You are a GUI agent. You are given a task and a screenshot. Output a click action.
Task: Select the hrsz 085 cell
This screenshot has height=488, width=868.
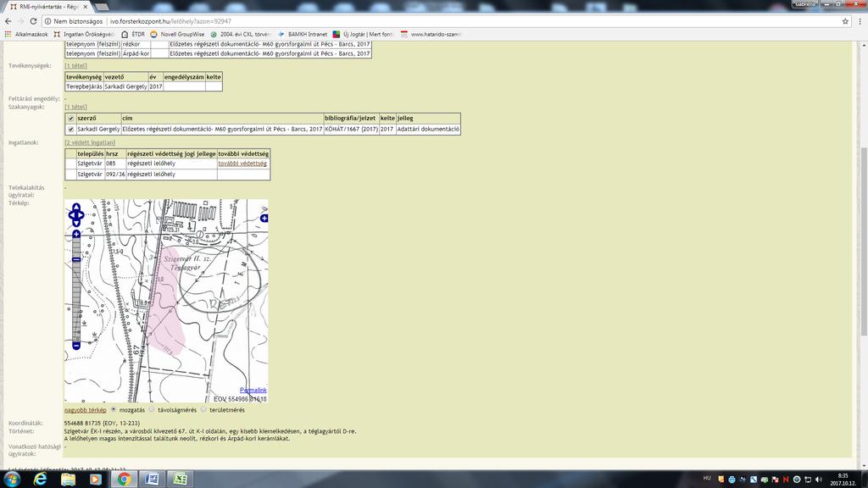[x=115, y=164]
